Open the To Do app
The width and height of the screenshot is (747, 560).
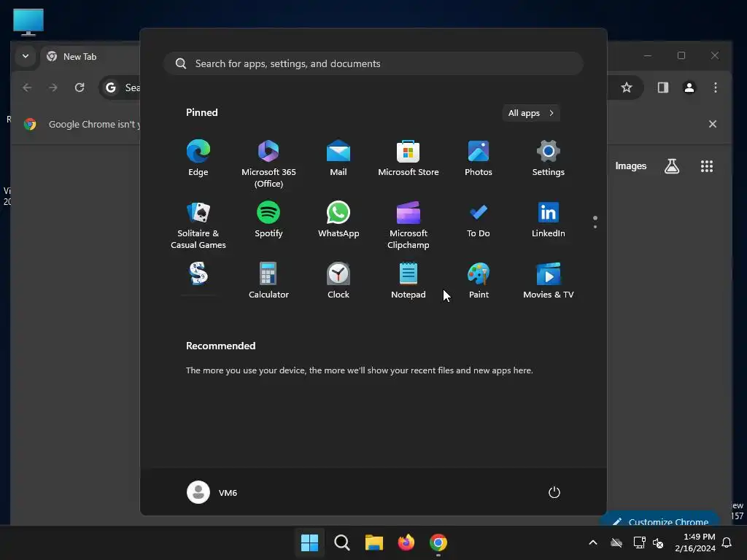tap(479, 219)
